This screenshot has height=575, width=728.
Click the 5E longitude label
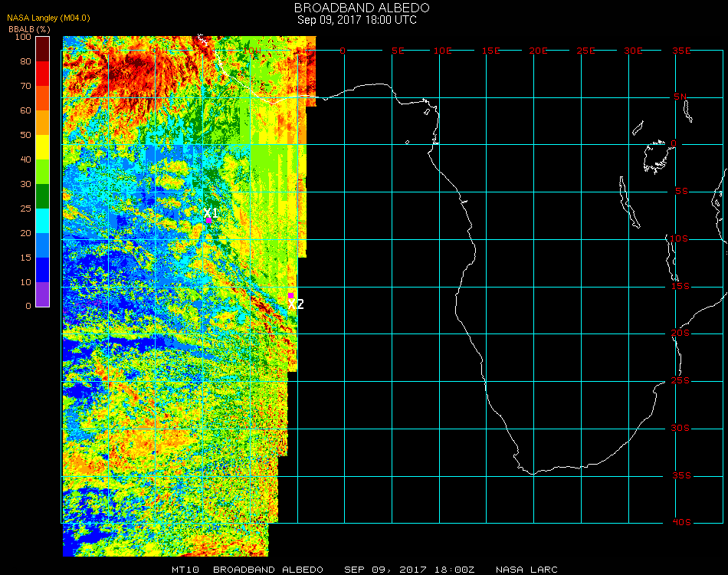pyautogui.click(x=398, y=51)
